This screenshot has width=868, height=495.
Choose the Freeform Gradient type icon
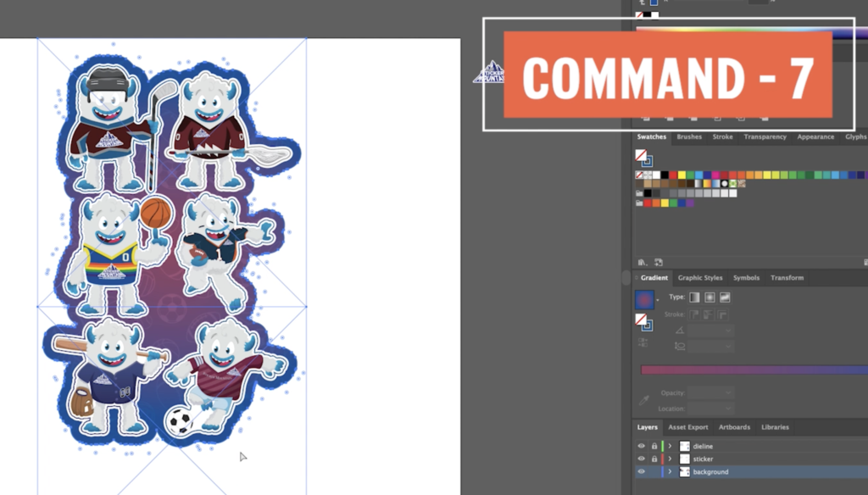[x=725, y=298]
